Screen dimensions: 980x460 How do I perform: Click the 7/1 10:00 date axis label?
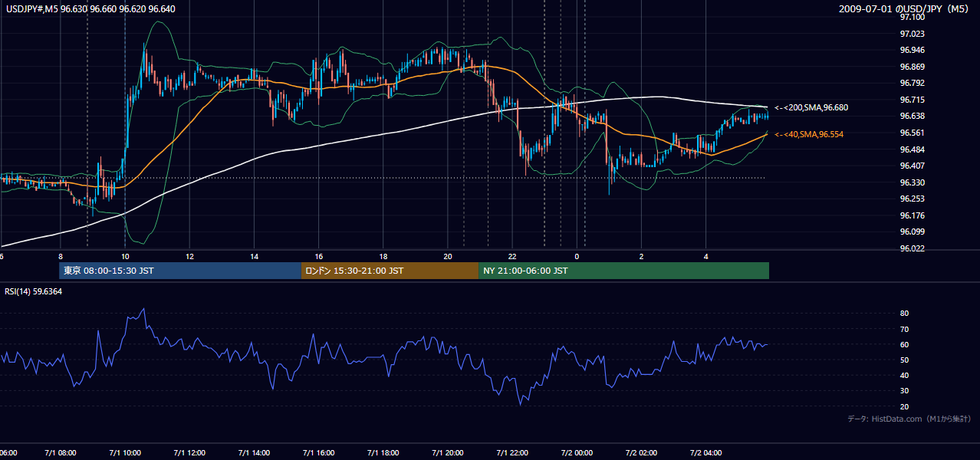(x=124, y=452)
